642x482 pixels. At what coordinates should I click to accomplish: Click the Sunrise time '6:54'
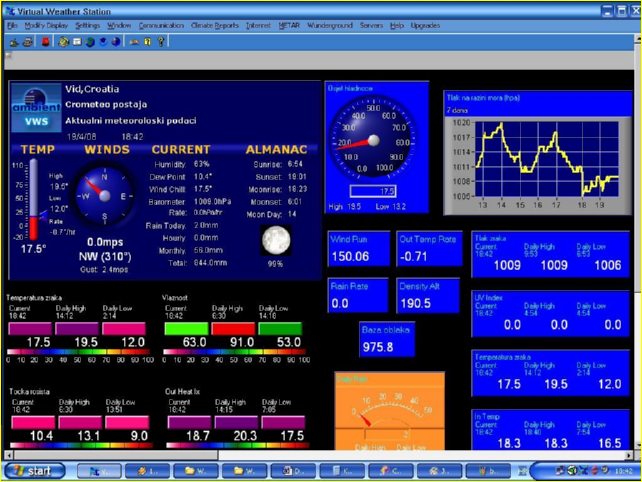click(x=295, y=164)
